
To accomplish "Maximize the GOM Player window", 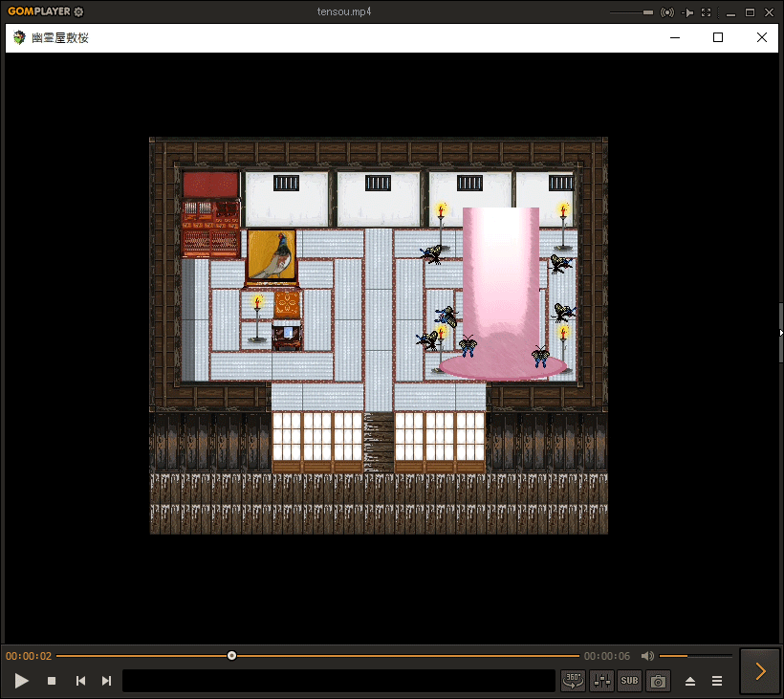I will click(750, 12).
